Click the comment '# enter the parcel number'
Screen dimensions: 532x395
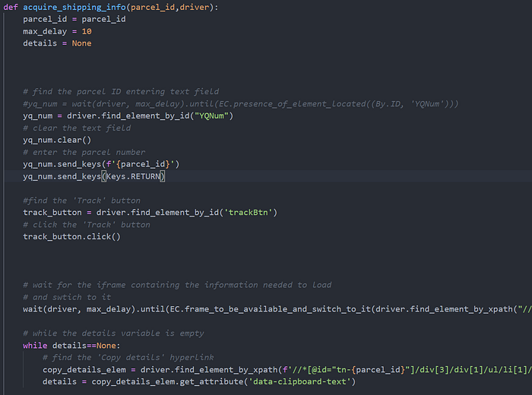pos(84,152)
